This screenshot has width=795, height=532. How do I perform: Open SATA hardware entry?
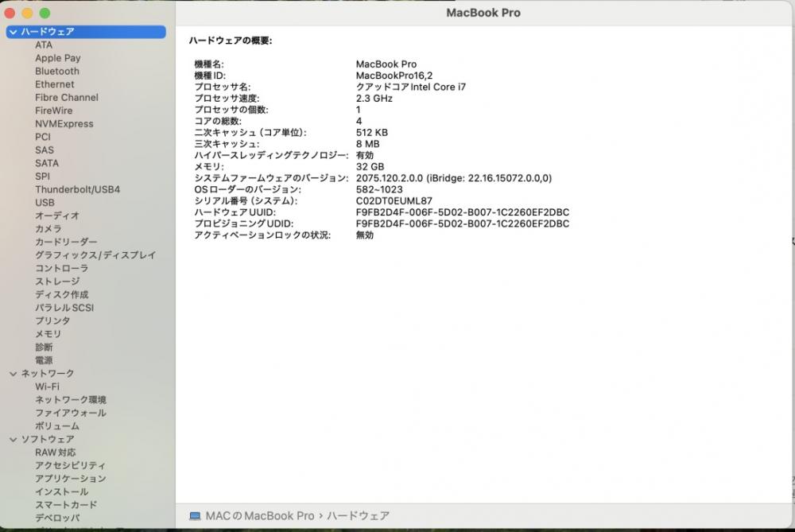point(47,164)
